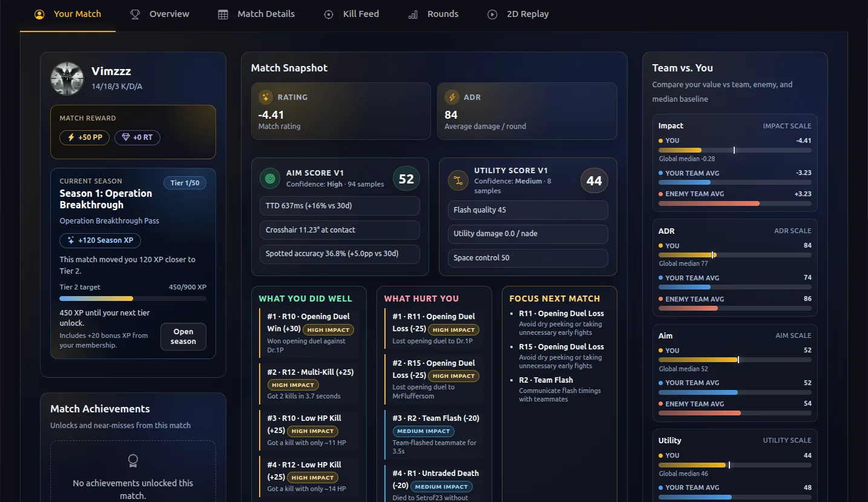Click the Utility Score icon
Viewport: 868px width, 502px height.
[458, 180]
